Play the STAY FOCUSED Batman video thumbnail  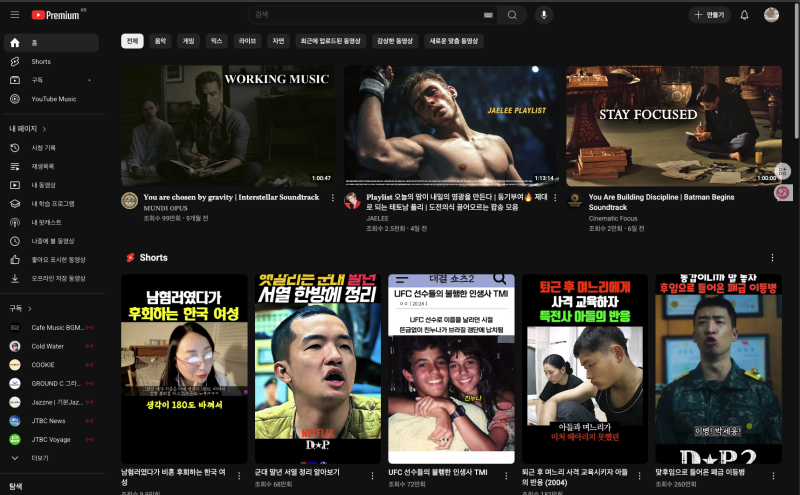(673, 126)
